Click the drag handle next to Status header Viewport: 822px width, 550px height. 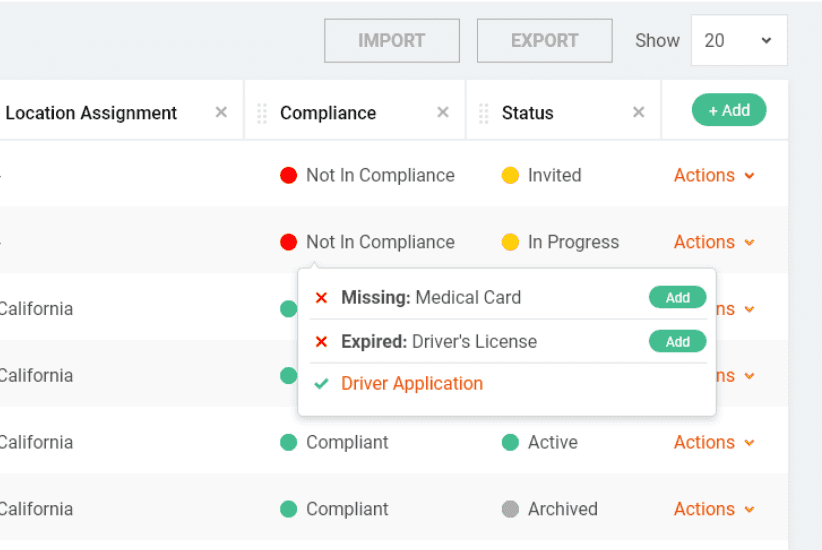tap(484, 113)
